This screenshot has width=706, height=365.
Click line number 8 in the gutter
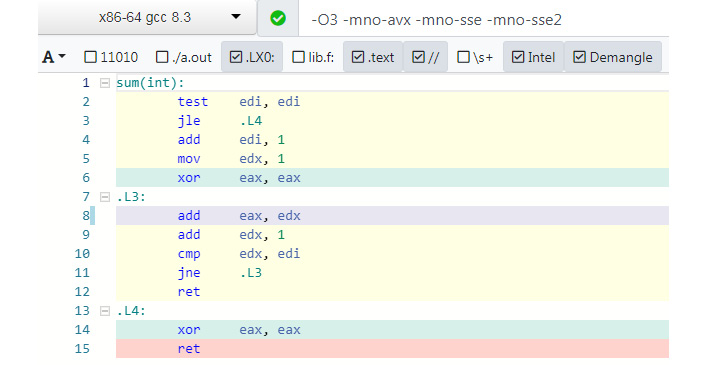coord(86,216)
